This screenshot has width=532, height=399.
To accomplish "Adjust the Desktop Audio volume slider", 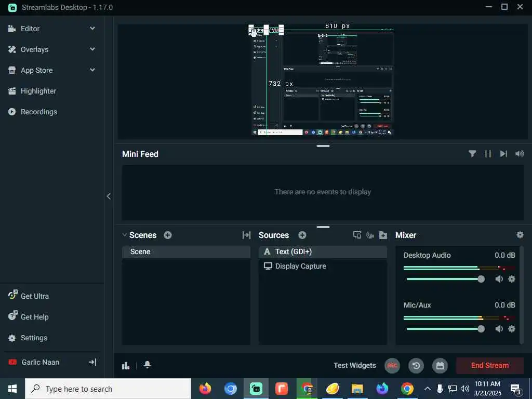I will pyautogui.click(x=445, y=279).
